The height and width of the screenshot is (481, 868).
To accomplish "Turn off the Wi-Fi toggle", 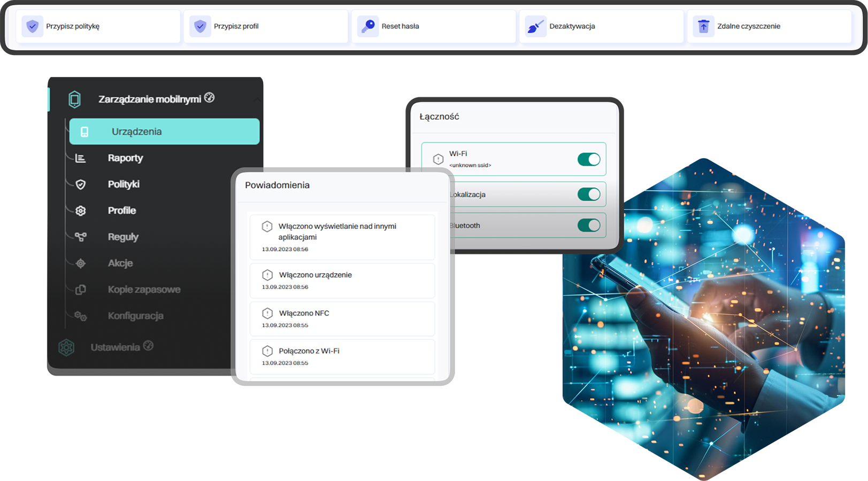I will (x=588, y=159).
